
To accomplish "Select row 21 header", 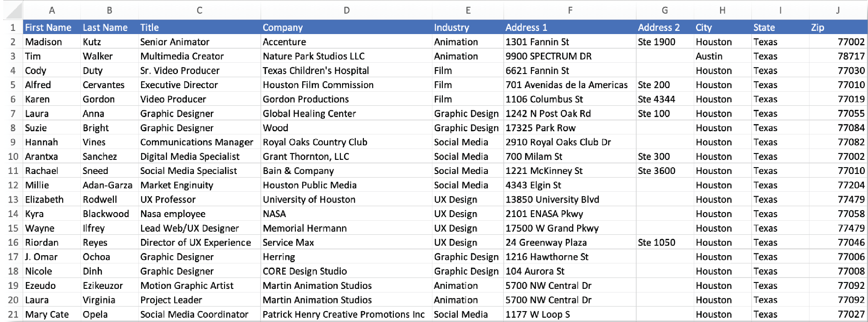I will pyautogui.click(x=13, y=314).
